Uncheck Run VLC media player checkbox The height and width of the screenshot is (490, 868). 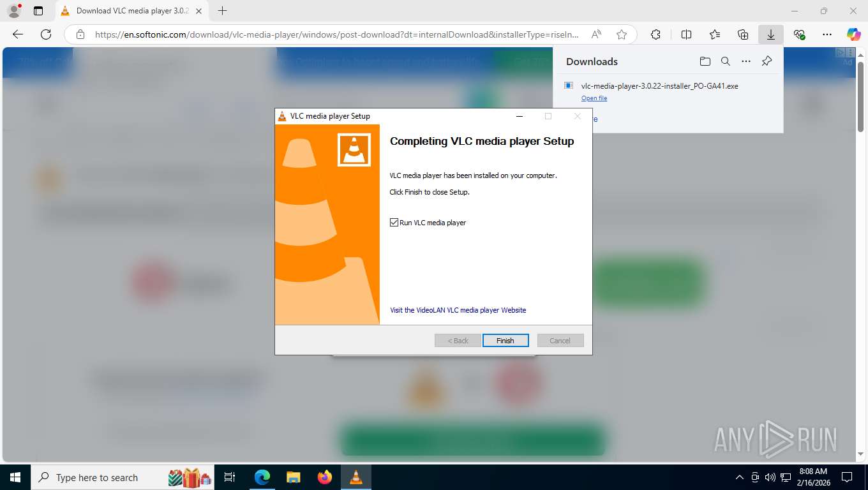(394, 223)
